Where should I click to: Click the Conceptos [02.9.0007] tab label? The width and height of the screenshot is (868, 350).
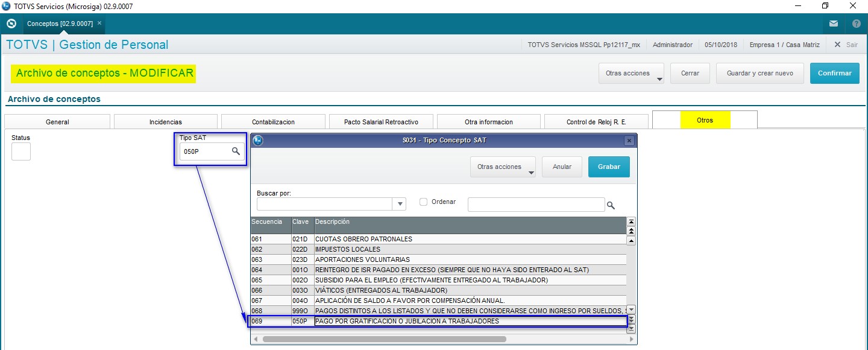(60, 24)
